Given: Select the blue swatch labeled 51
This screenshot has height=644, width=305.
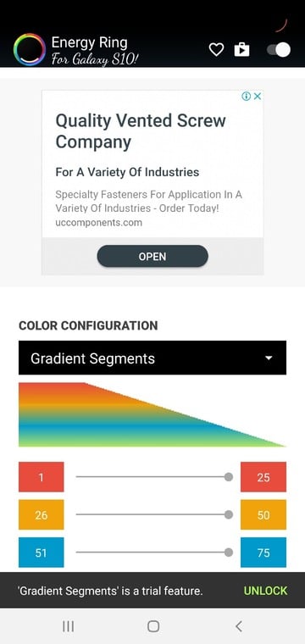Looking at the screenshot, I should (41, 552).
